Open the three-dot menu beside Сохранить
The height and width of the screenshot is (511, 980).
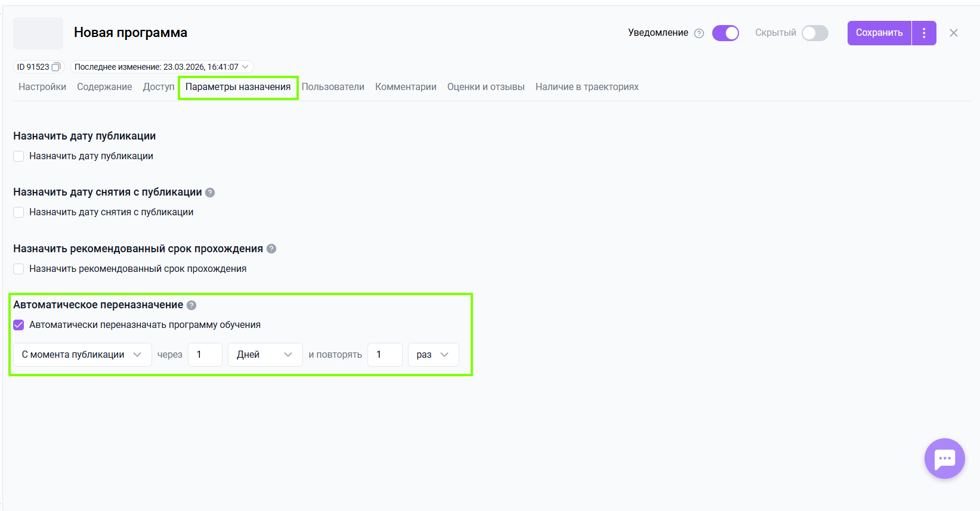[924, 33]
